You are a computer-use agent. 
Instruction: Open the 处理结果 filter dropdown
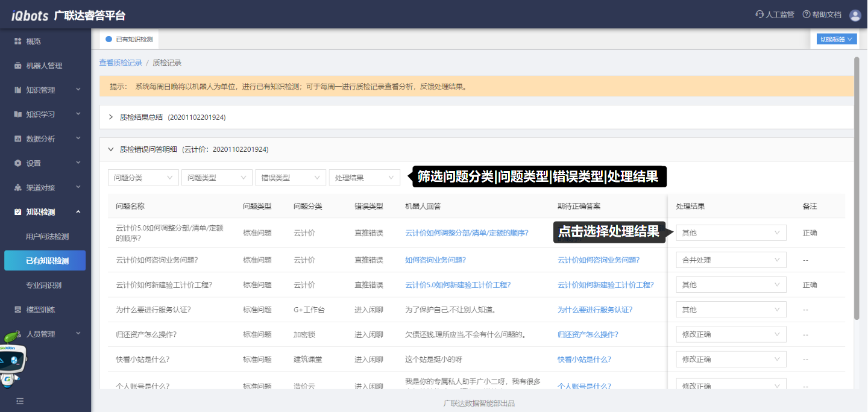[x=364, y=178]
